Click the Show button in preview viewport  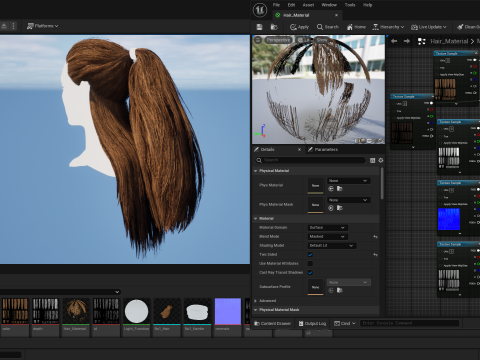(322, 40)
